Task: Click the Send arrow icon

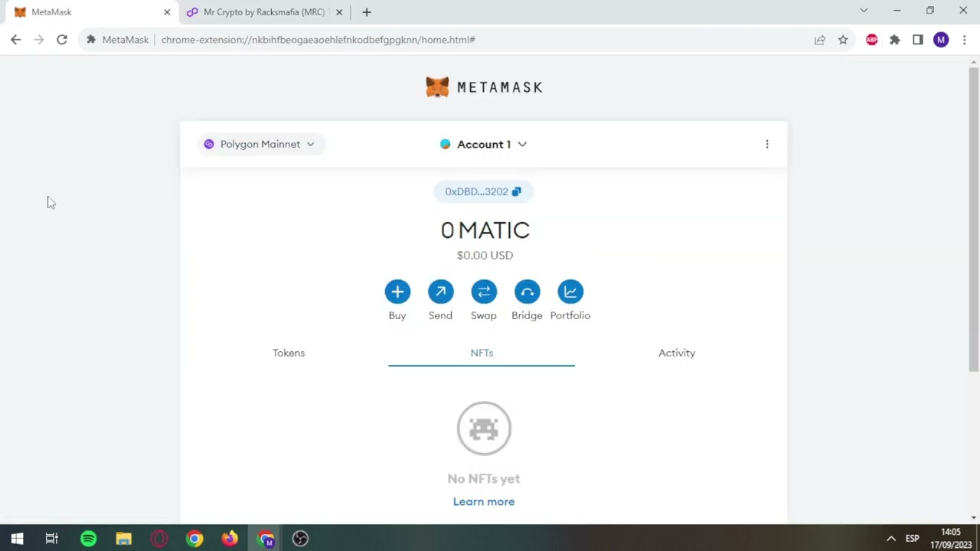Action: click(x=440, y=292)
